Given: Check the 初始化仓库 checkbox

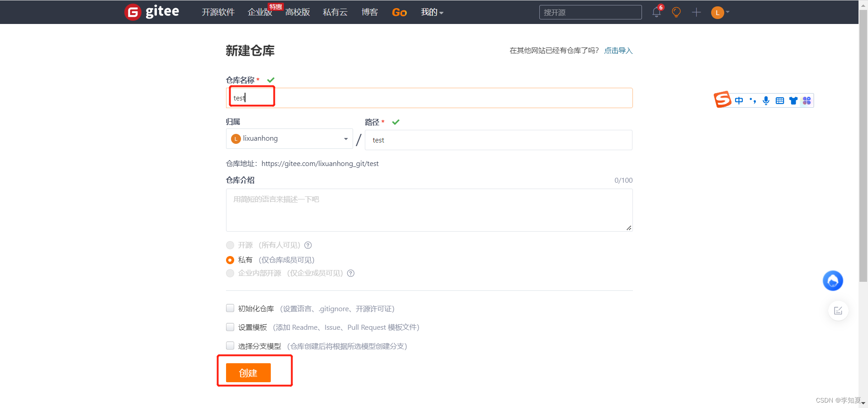Looking at the screenshot, I should coord(230,308).
